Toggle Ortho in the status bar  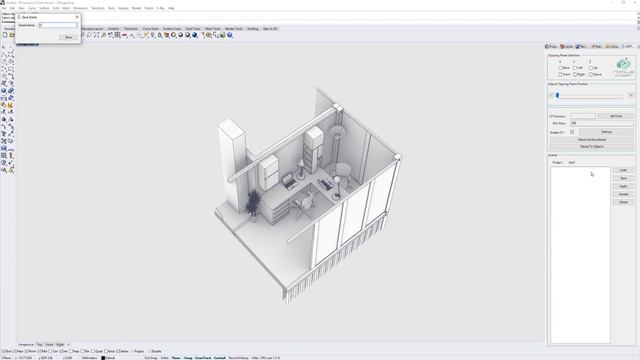click(x=164, y=358)
